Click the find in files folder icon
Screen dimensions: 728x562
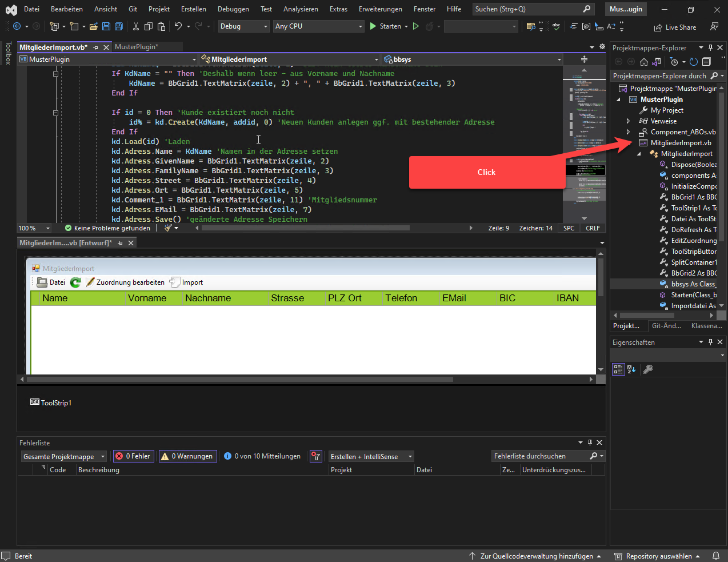pyautogui.click(x=531, y=26)
